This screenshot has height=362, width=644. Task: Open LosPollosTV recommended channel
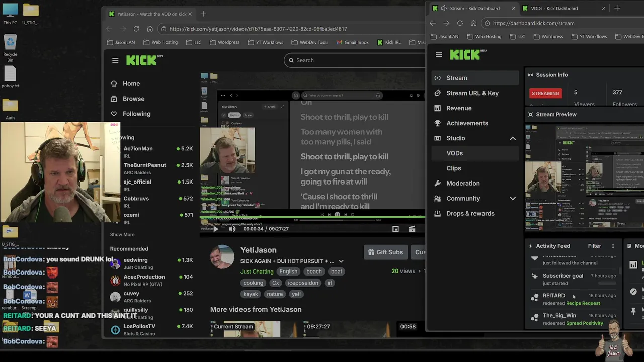[x=151, y=329]
